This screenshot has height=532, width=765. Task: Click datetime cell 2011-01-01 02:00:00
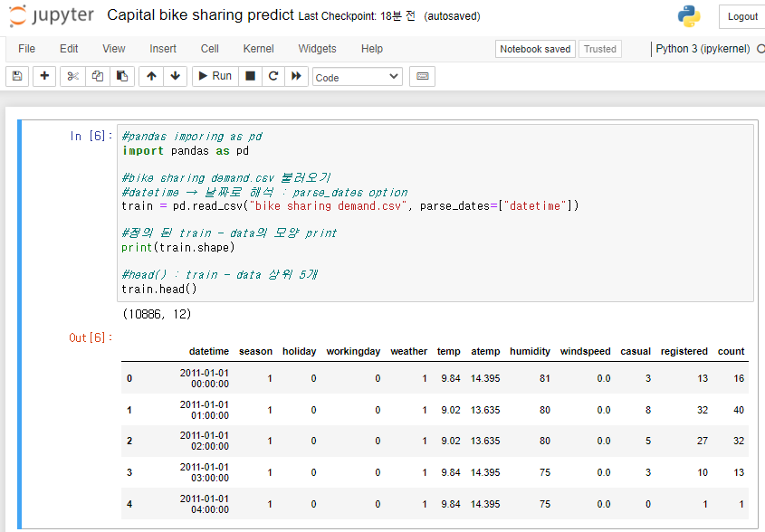point(205,441)
